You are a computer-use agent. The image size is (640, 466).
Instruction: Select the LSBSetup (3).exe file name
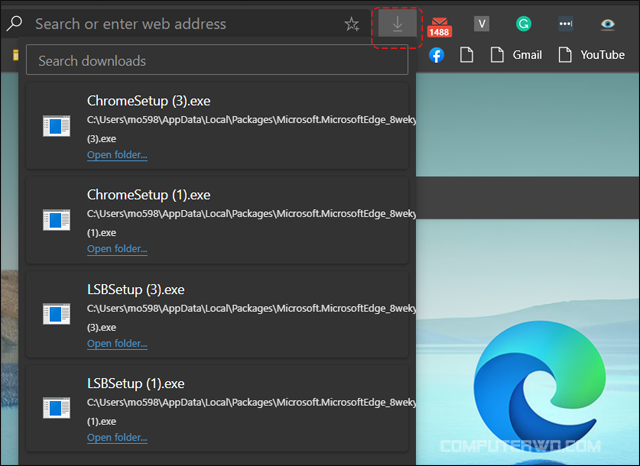pos(136,289)
